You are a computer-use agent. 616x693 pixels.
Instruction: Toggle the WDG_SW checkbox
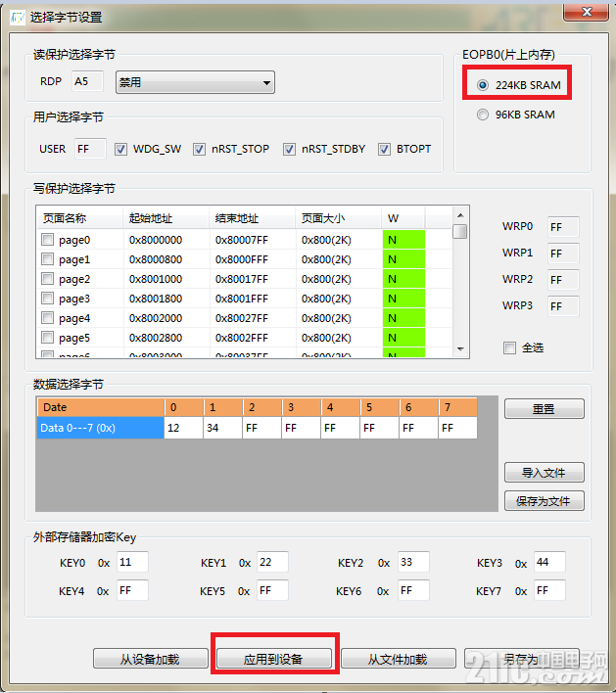[x=120, y=150]
